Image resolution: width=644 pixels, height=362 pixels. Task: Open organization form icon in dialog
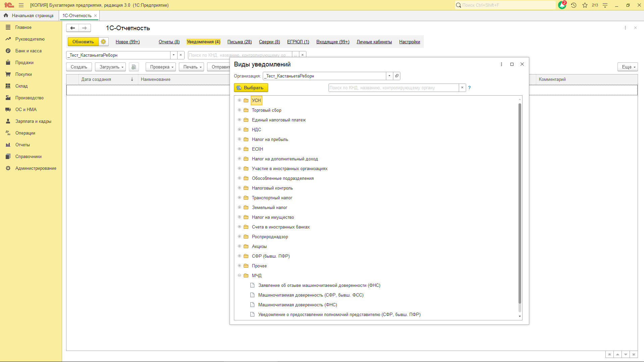(397, 76)
